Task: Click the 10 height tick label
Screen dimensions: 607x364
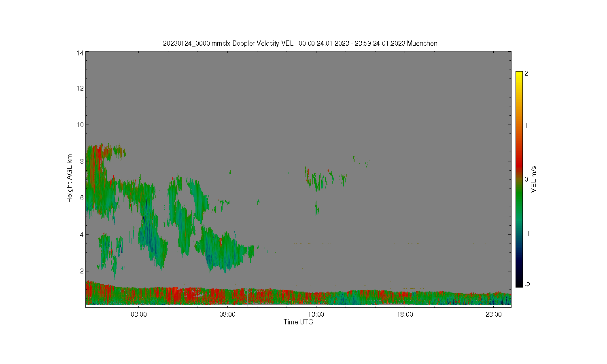Action: (81, 125)
